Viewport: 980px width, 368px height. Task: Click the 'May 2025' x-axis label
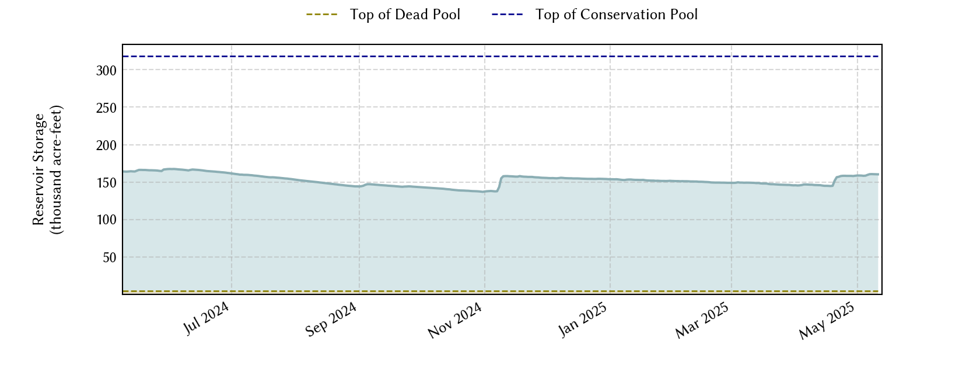827,321
